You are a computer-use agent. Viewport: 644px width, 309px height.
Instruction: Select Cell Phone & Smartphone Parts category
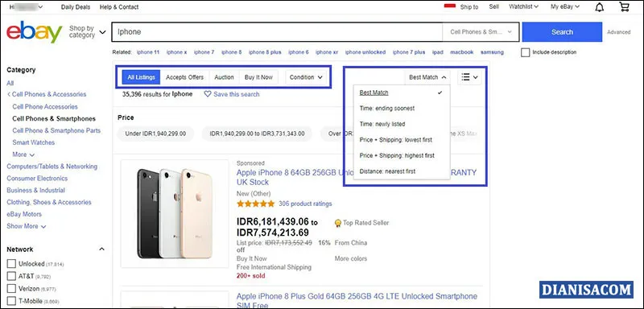coord(56,130)
